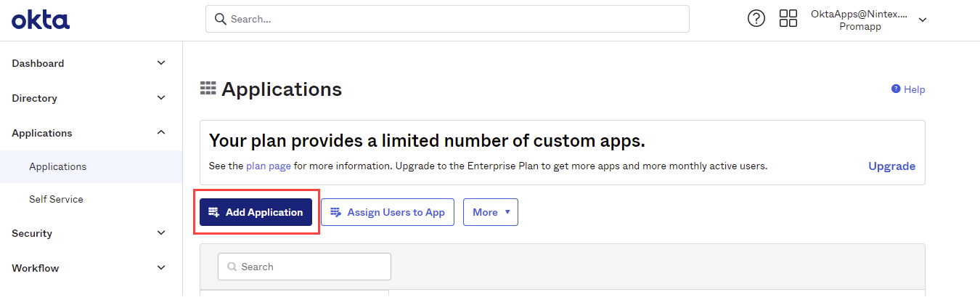980x308 pixels.
Task: Open the More dropdown button
Action: point(491,212)
